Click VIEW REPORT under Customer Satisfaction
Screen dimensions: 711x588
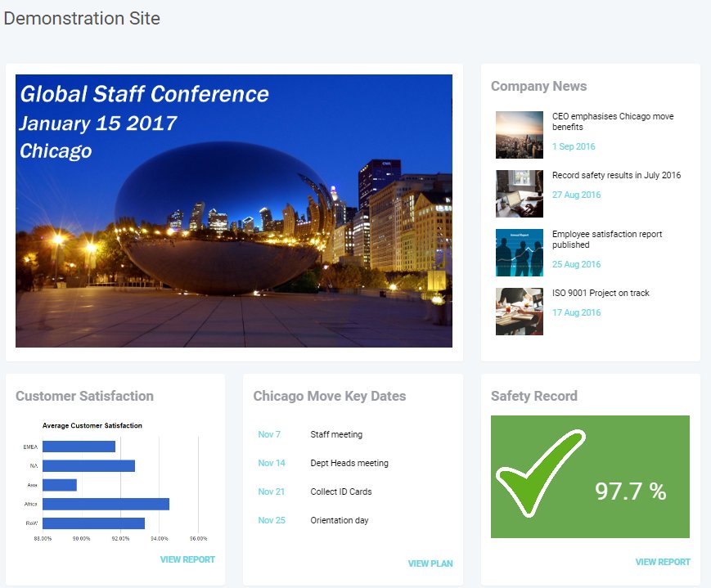point(187,559)
